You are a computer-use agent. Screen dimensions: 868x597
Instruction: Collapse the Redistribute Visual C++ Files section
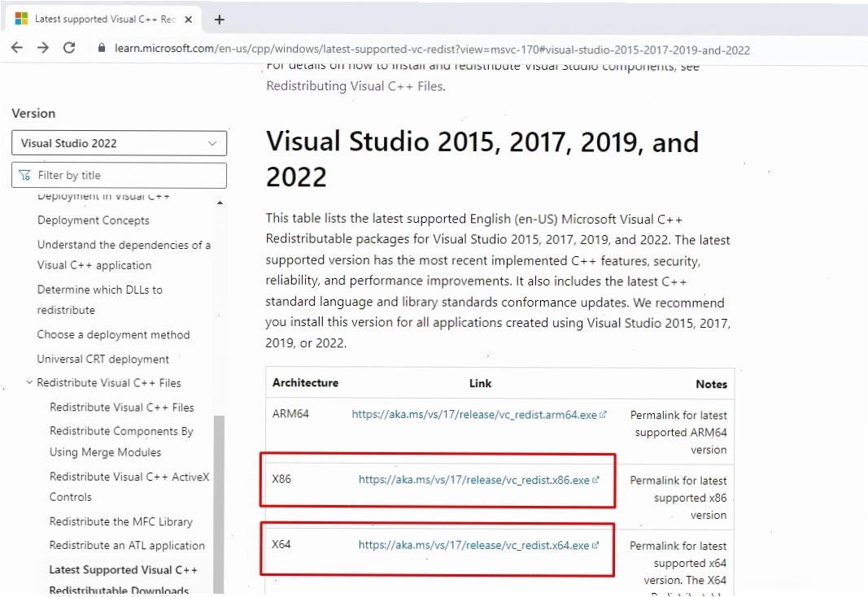[x=29, y=382]
